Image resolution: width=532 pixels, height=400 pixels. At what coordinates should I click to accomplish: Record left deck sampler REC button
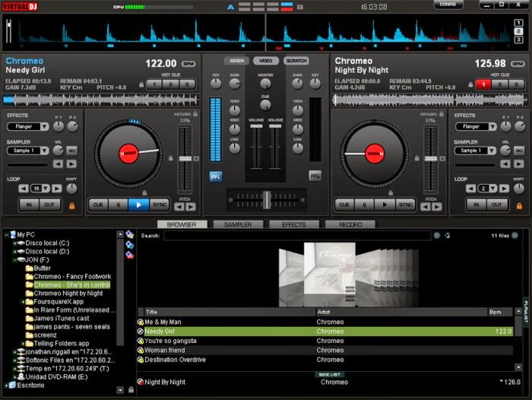(x=71, y=151)
